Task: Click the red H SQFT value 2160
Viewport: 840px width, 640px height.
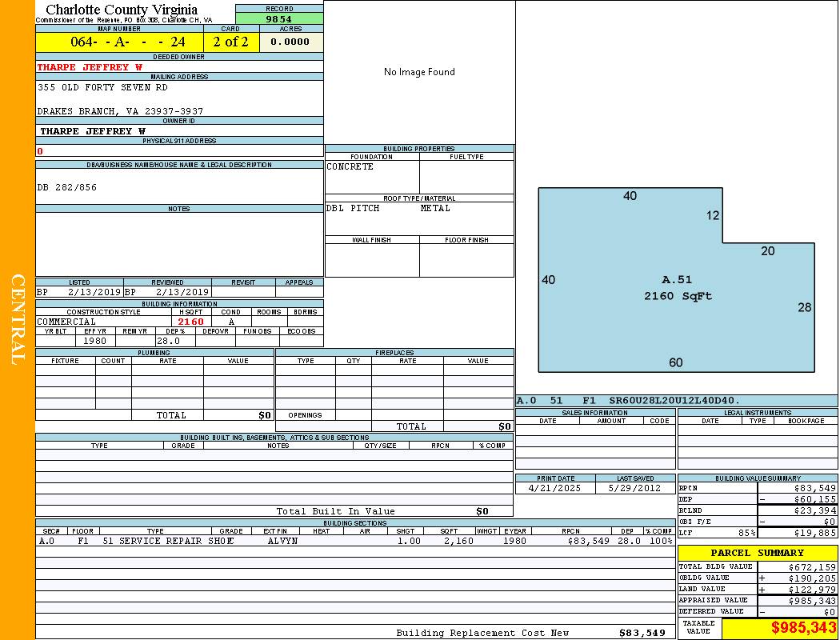Action: click(x=190, y=322)
